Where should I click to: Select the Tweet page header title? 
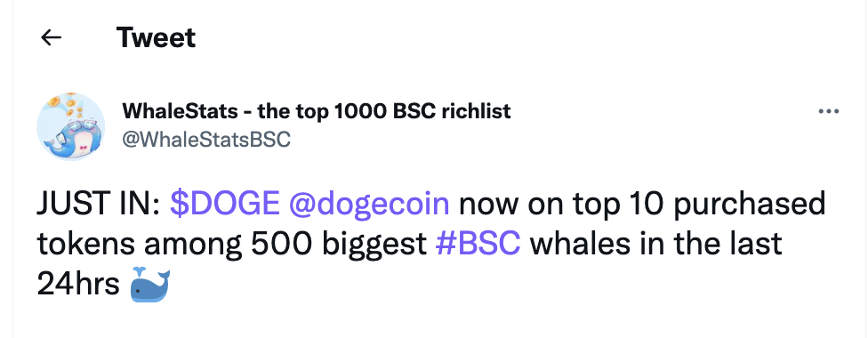coord(157,37)
